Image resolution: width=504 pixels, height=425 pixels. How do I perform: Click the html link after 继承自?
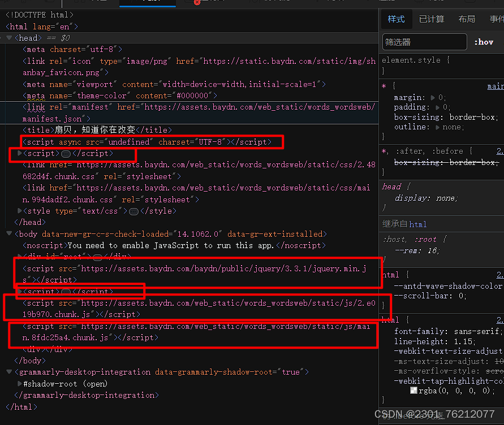[x=418, y=224]
